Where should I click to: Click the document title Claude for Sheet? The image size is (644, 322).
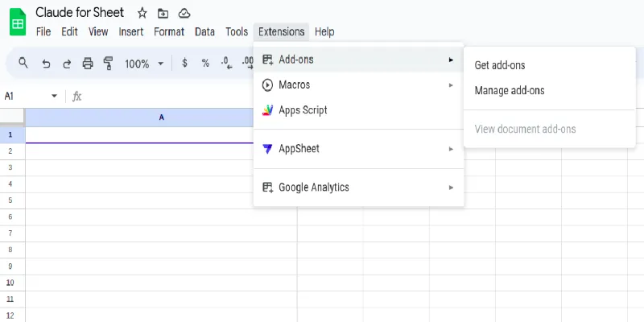80,13
